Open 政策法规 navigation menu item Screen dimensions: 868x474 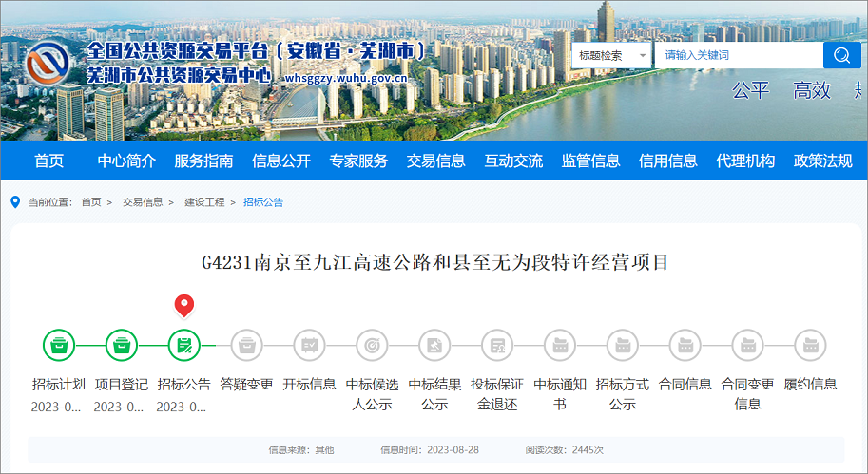(822, 161)
